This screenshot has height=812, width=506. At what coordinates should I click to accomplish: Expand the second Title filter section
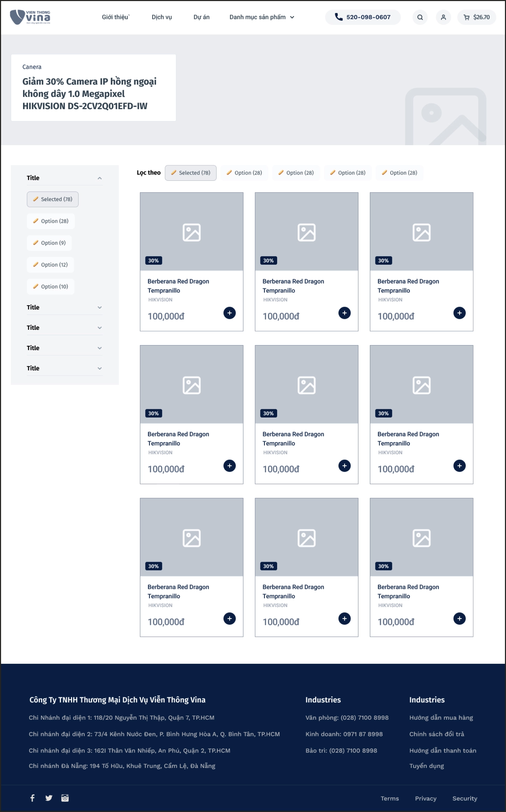(x=65, y=307)
